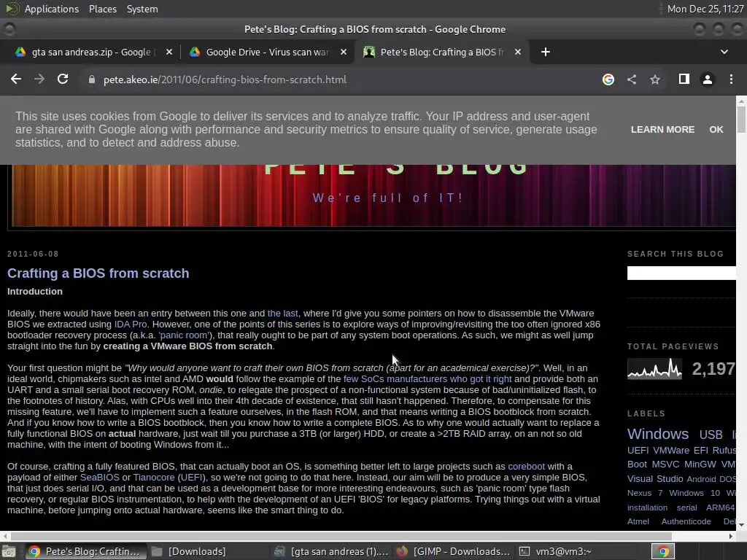Viewport: 747px width, 560px height.
Task: Open the Chrome profile menu
Action: pos(708,79)
